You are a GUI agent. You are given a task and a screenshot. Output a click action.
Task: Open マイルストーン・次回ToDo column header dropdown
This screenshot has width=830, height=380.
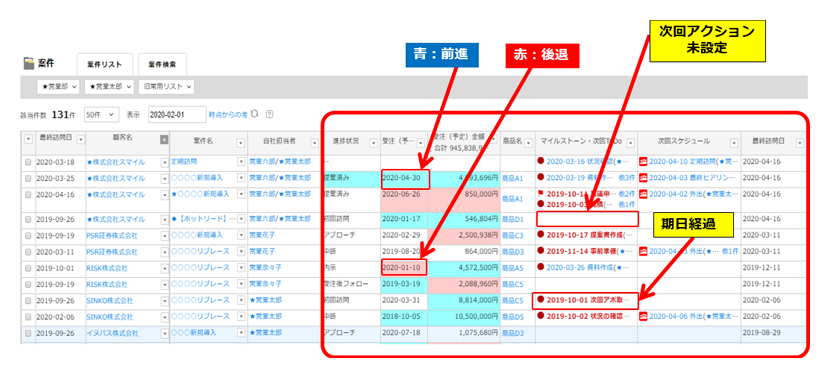(x=630, y=143)
